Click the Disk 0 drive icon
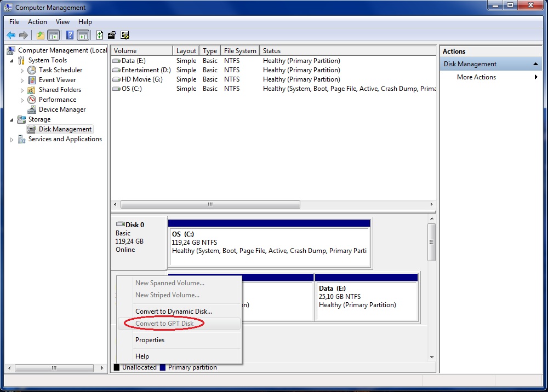The height and width of the screenshot is (392, 548). (121, 224)
